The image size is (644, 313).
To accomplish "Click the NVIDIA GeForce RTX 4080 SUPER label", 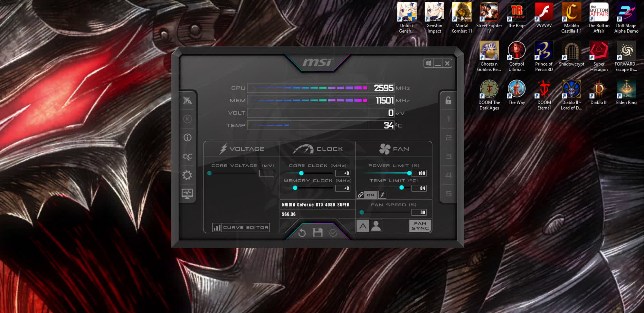I will tap(316, 205).
